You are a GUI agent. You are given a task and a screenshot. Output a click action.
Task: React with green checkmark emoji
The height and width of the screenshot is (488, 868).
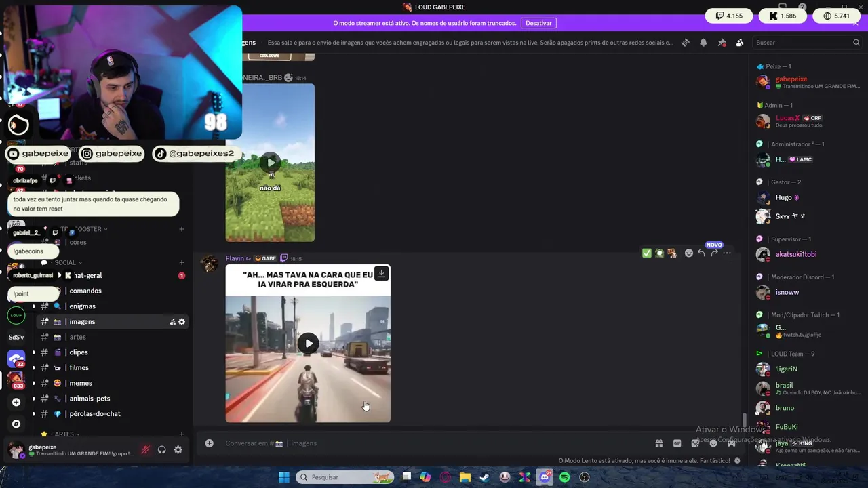[647, 253]
